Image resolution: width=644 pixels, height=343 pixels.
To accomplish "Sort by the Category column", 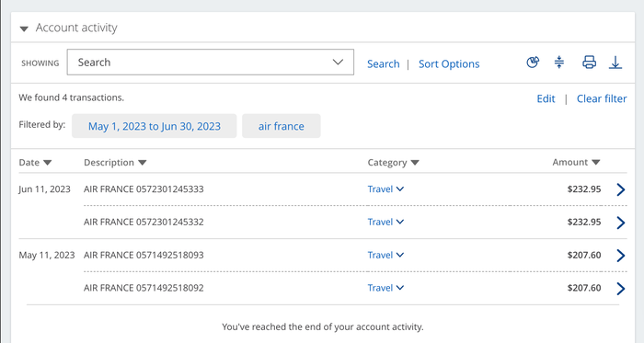I will pyautogui.click(x=393, y=163).
